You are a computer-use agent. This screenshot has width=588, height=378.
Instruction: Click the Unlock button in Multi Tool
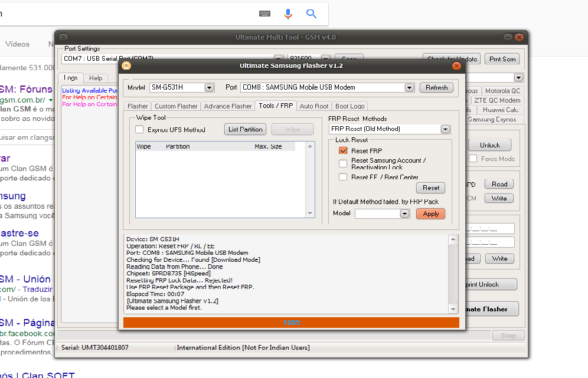click(x=490, y=145)
